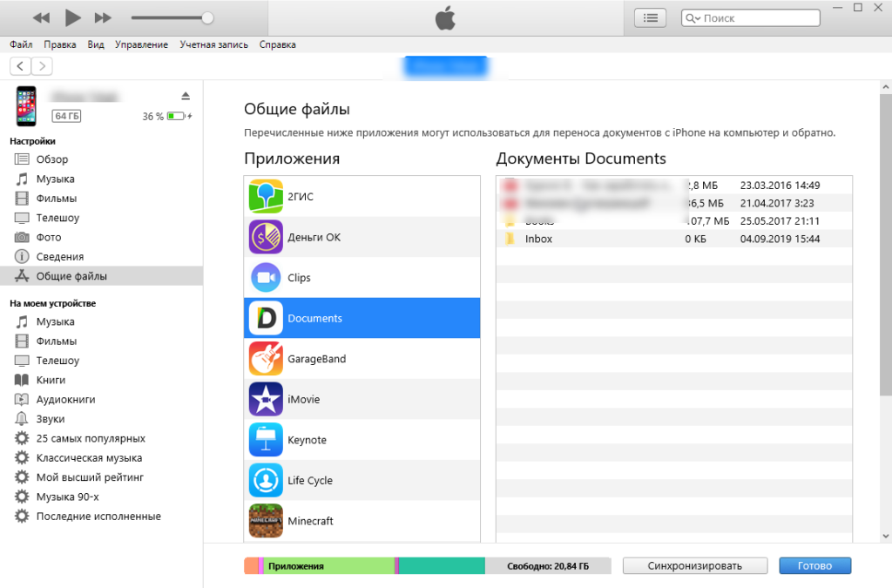Open the Музыка section under Настройки

point(57,178)
